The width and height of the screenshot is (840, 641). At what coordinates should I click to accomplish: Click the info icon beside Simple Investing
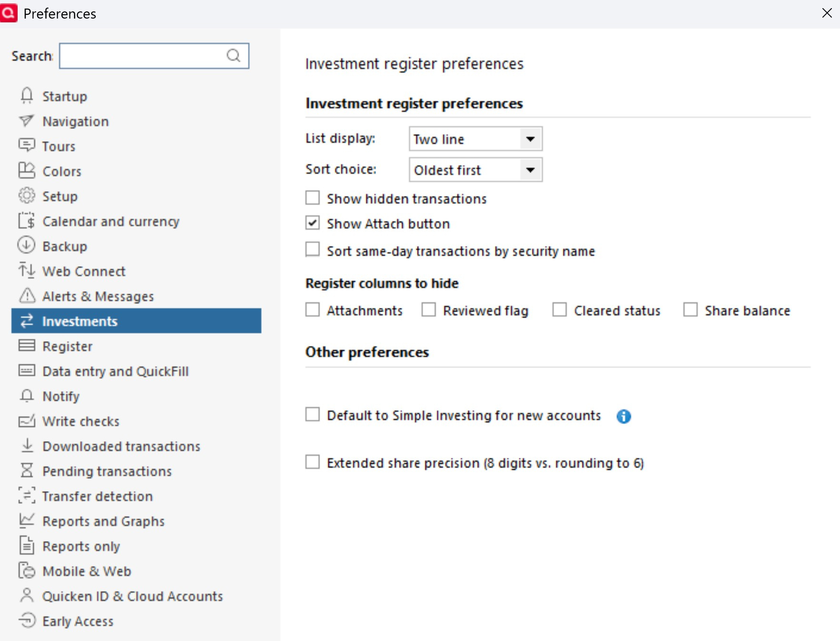tap(623, 416)
